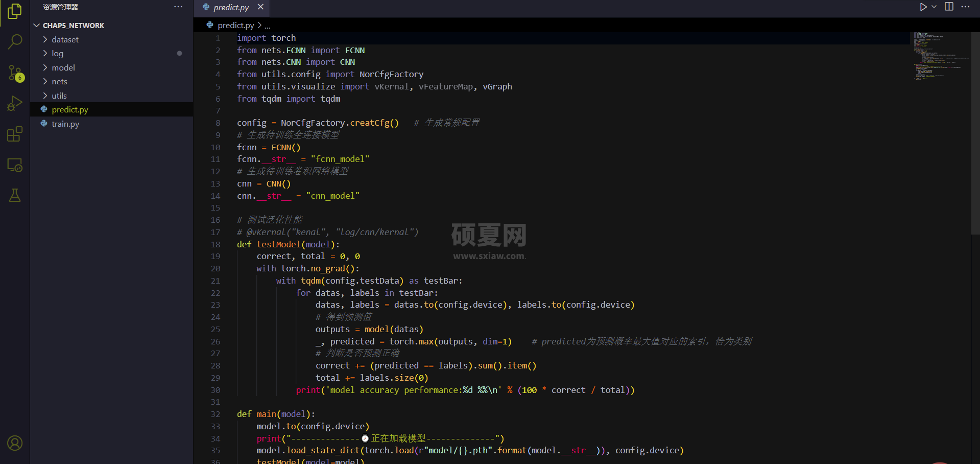Select the predict.py editor tab

(x=231, y=7)
